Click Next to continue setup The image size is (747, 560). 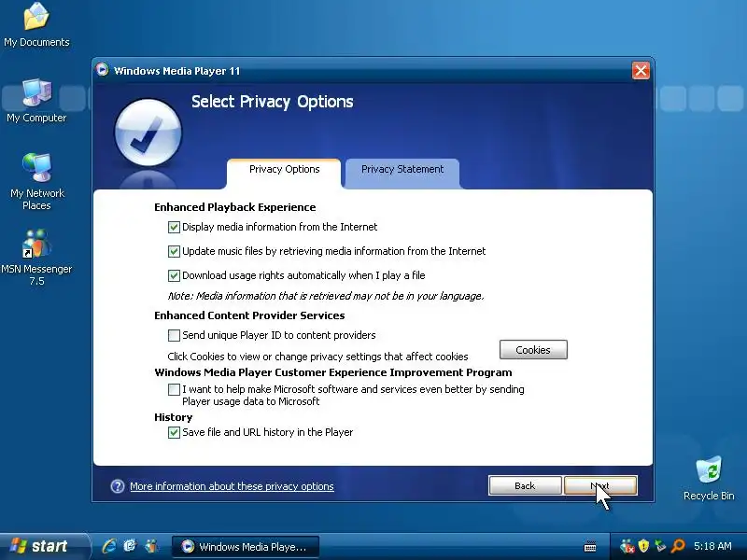coord(600,485)
